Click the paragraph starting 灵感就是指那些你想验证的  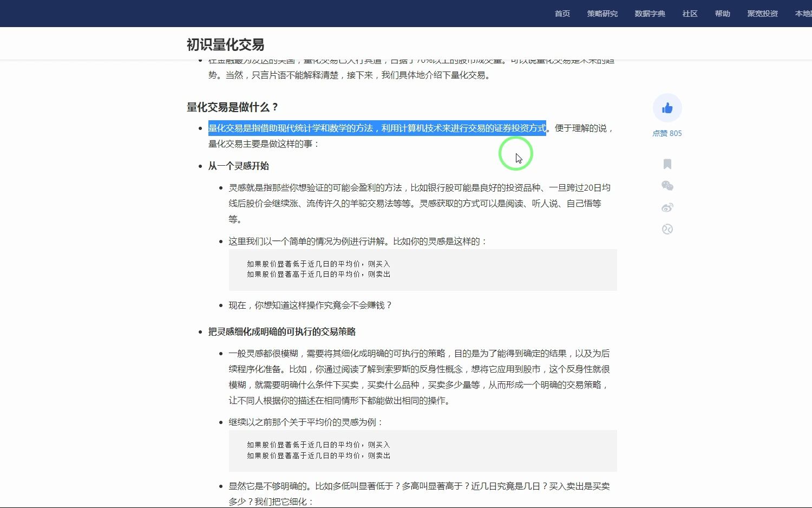(x=420, y=203)
